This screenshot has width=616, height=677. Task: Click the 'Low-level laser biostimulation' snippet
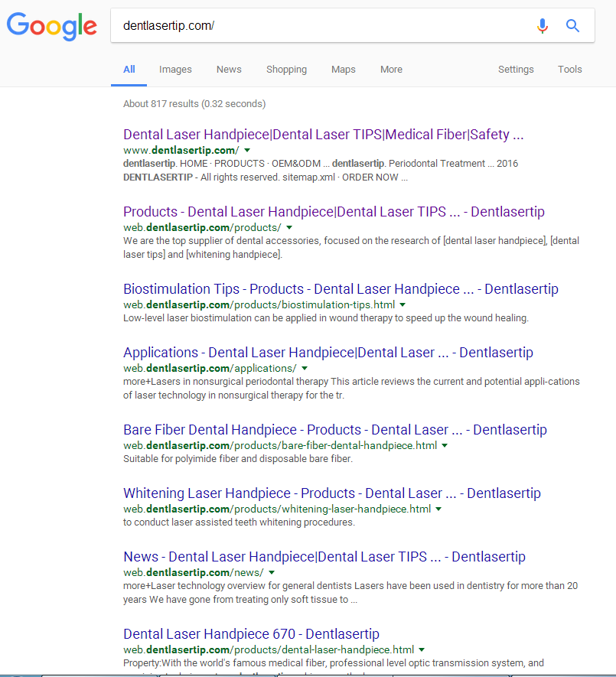(x=326, y=318)
